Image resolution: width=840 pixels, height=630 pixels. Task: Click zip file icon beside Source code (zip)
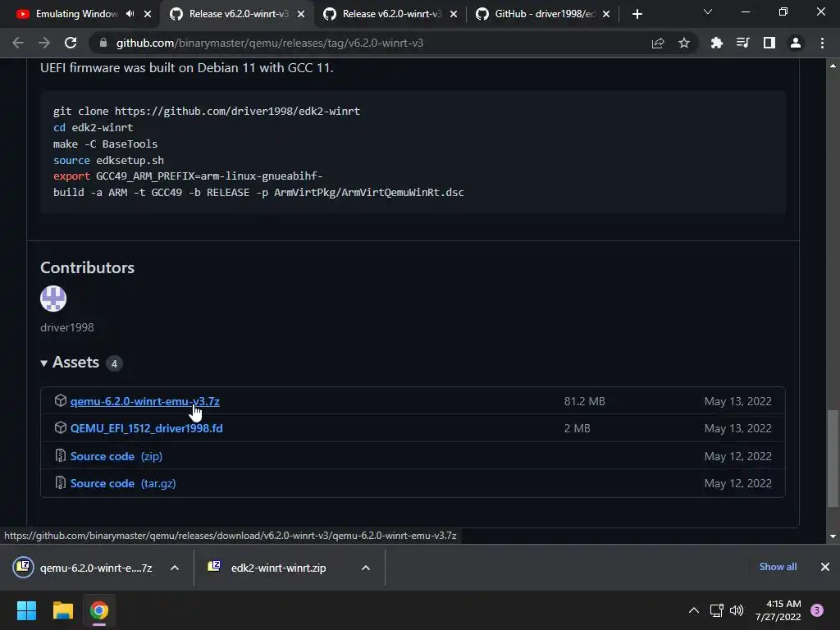tap(60, 455)
